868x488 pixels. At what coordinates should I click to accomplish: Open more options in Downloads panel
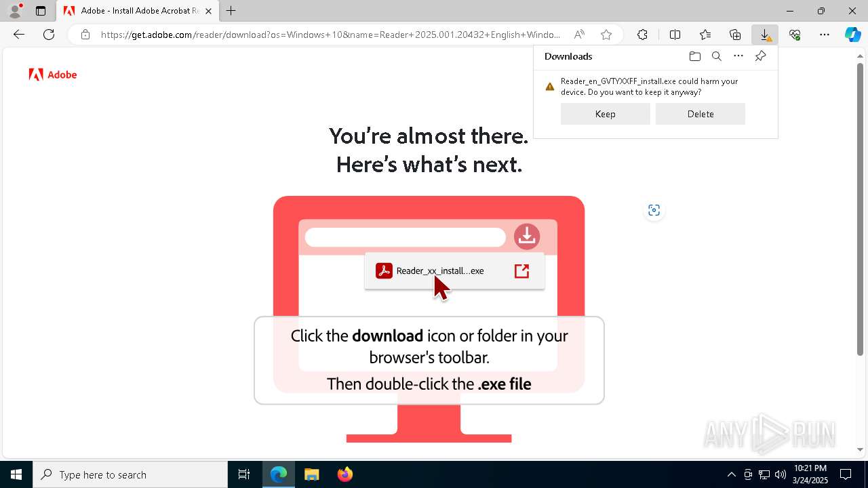pos(738,56)
